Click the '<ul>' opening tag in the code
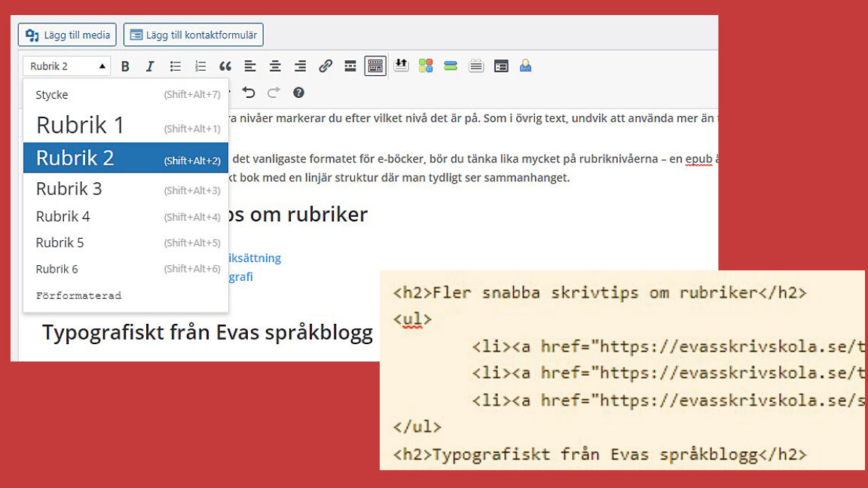 [x=412, y=319]
